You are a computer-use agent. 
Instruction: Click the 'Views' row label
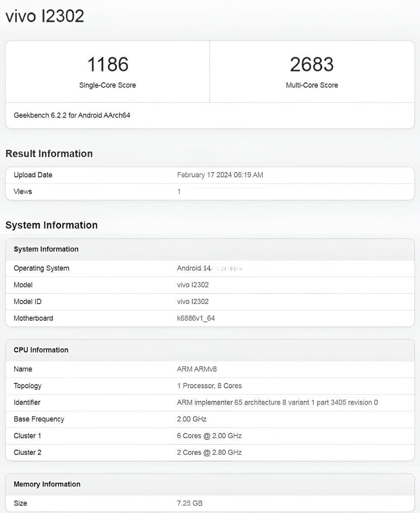[x=23, y=192]
